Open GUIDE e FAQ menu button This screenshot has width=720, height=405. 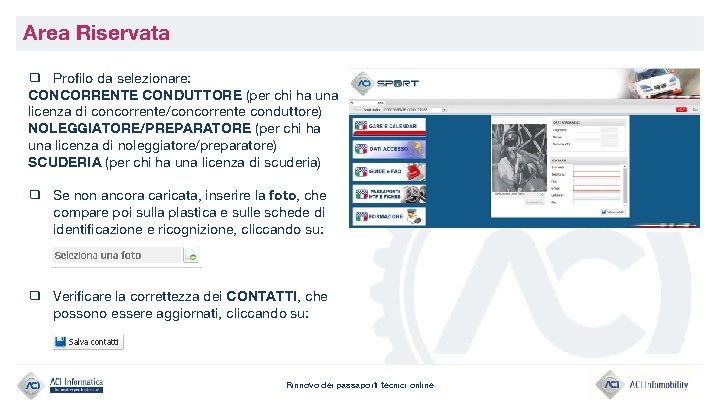point(389,171)
